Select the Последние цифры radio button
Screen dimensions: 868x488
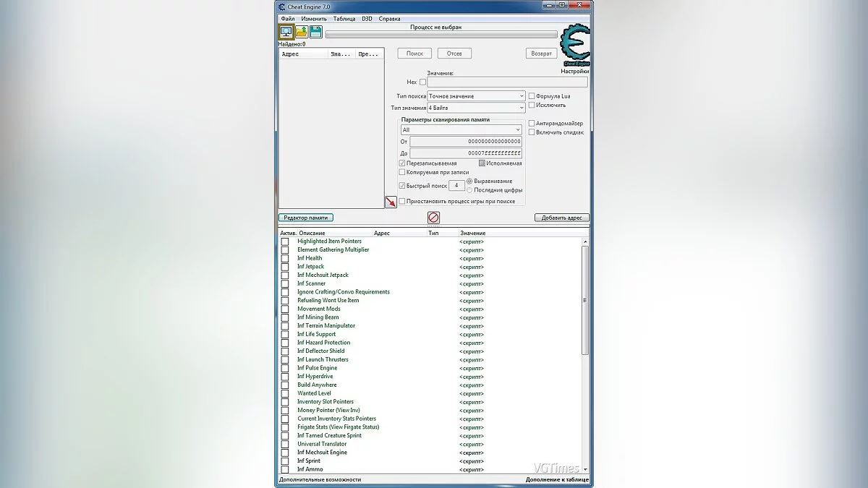click(x=470, y=190)
